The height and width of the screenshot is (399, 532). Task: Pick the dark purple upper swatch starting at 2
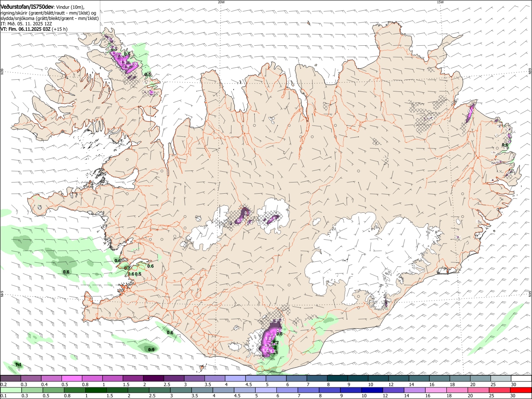point(153,378)
